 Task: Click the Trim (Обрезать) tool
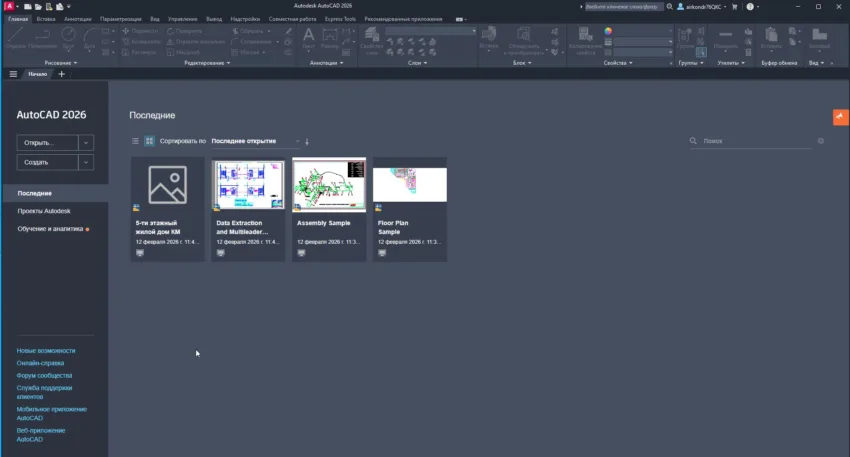(x=248, y=31)
